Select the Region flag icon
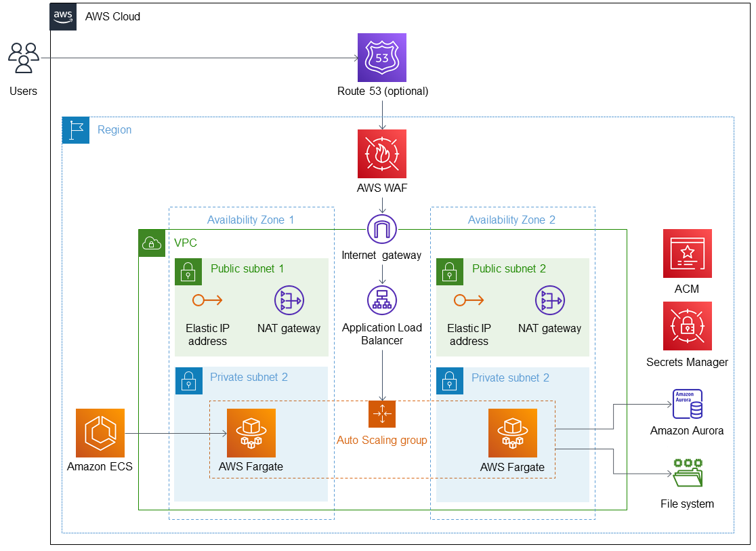The width and height of the screenshot is (756, 551). tap(76, 130)
